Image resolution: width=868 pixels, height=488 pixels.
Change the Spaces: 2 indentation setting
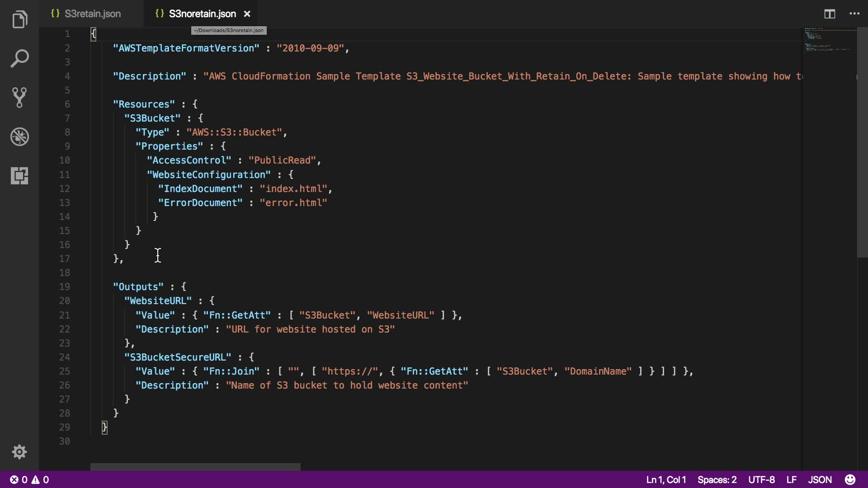pos(717,479)
